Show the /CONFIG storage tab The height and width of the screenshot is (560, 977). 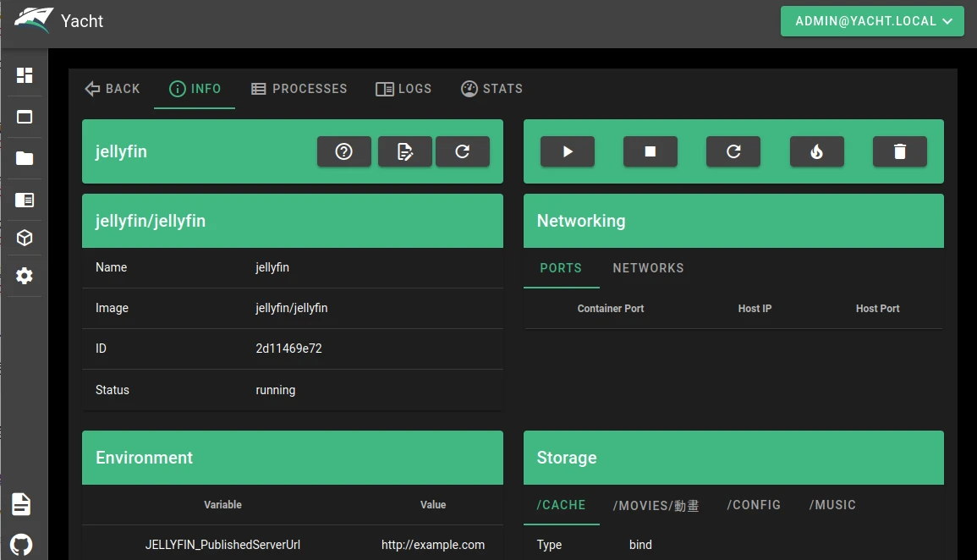pos(754,505)
